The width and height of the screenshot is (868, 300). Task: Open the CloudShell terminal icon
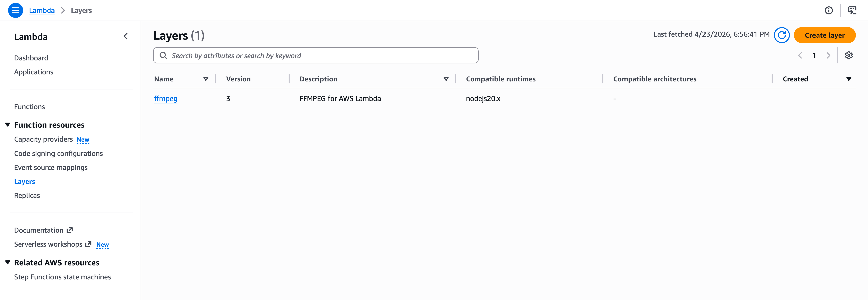(x=852, y=11)
